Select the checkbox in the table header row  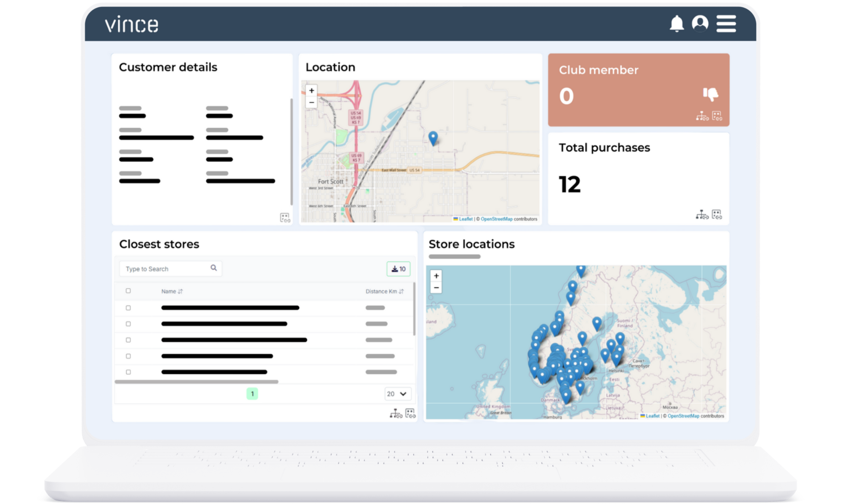click(129, 291)
